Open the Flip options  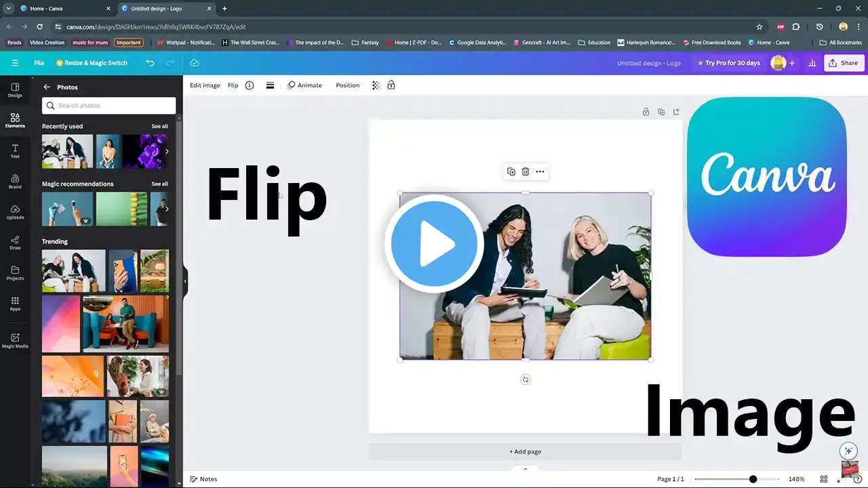coord(233,85)
